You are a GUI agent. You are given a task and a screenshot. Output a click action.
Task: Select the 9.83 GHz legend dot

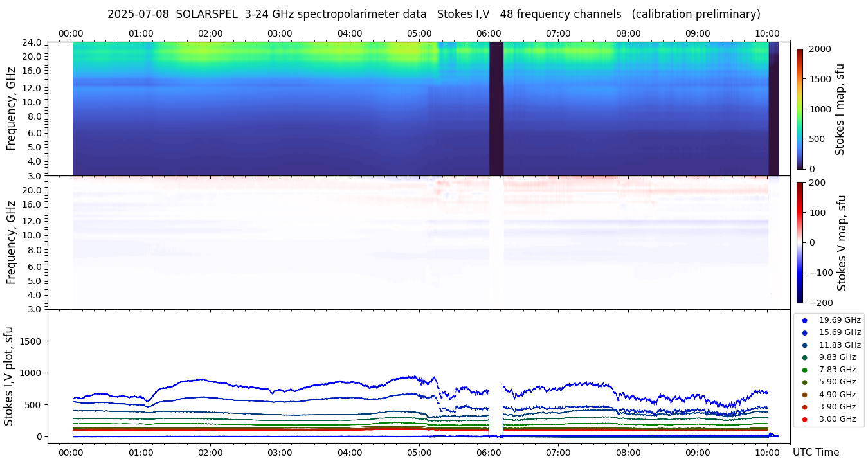[804, 357]
